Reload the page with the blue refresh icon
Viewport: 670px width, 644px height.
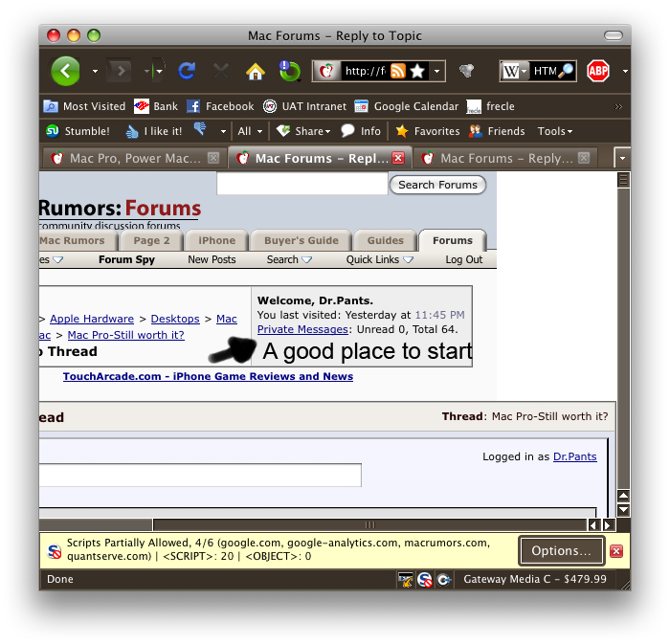click(187, 71)
